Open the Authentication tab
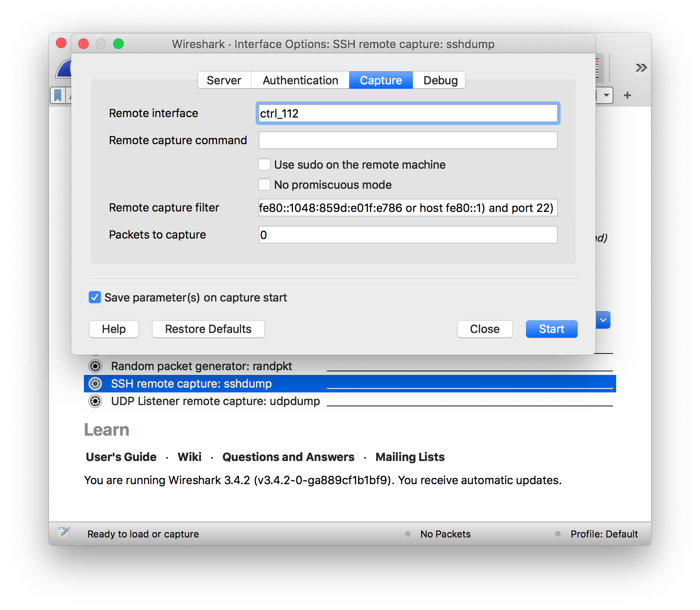 (300, 80)
